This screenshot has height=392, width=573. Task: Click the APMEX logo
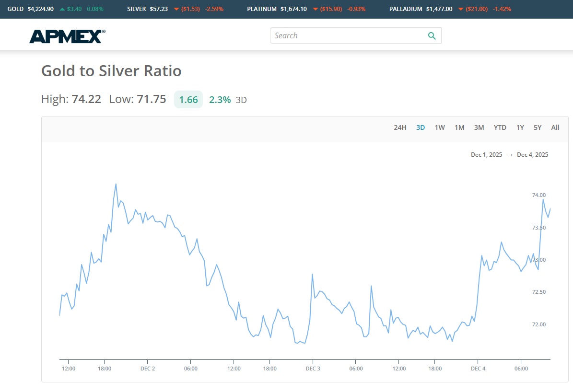point(67,36)
